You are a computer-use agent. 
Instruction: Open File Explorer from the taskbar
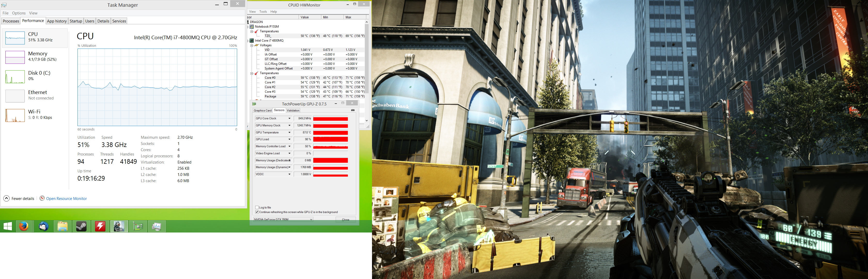pos(63,227)
